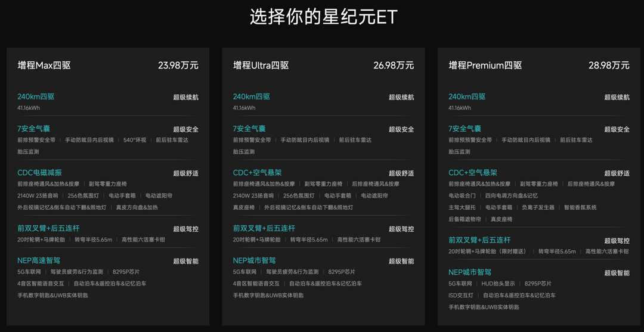Select the 增程Premium四驱 card title
The image size is (644, 332).
click(485, 65)
